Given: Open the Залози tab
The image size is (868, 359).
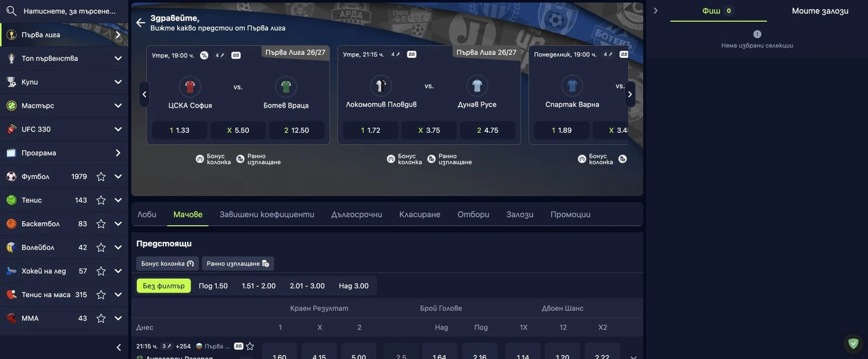Looking at the screenshot, I should click(520, 215).
